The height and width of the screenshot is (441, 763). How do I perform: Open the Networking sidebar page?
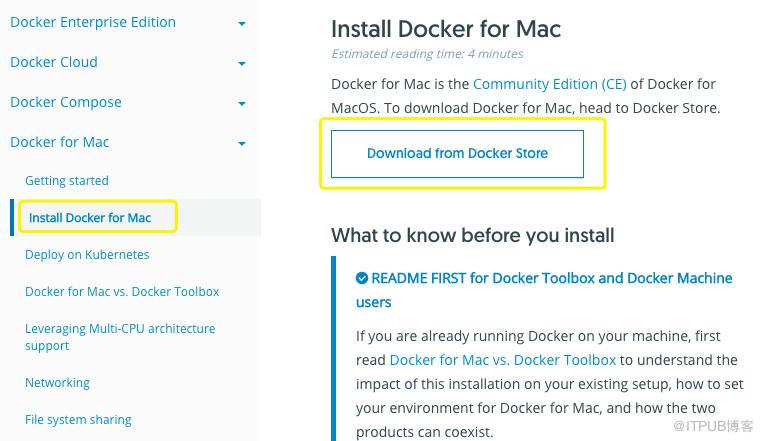click(57, 383)
